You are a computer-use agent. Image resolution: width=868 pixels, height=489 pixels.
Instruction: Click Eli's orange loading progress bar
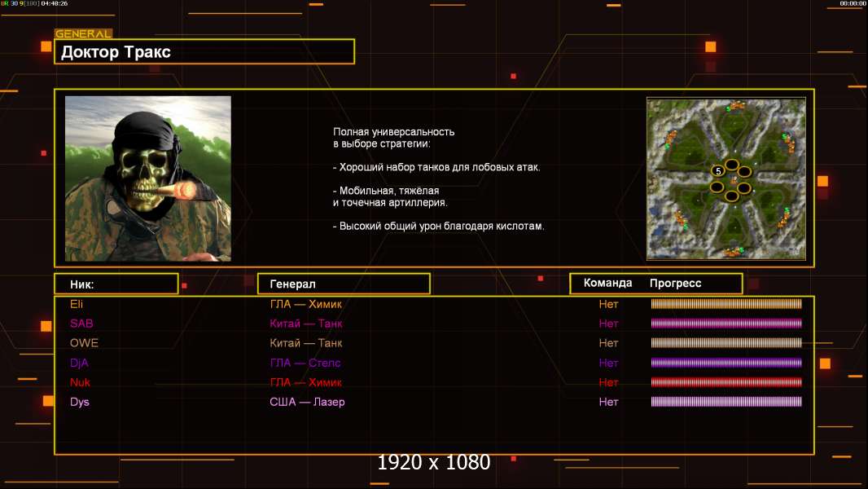pos(726,303)
